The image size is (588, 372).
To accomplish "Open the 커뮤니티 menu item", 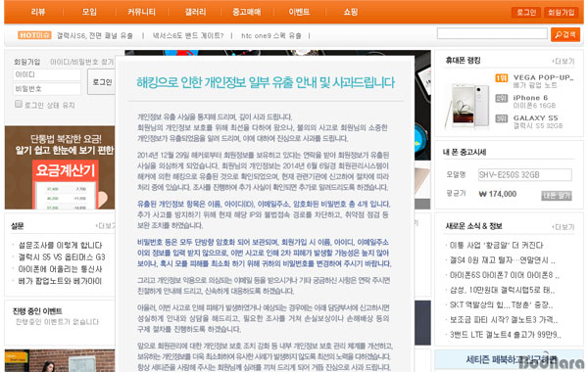I will point(141,12).
